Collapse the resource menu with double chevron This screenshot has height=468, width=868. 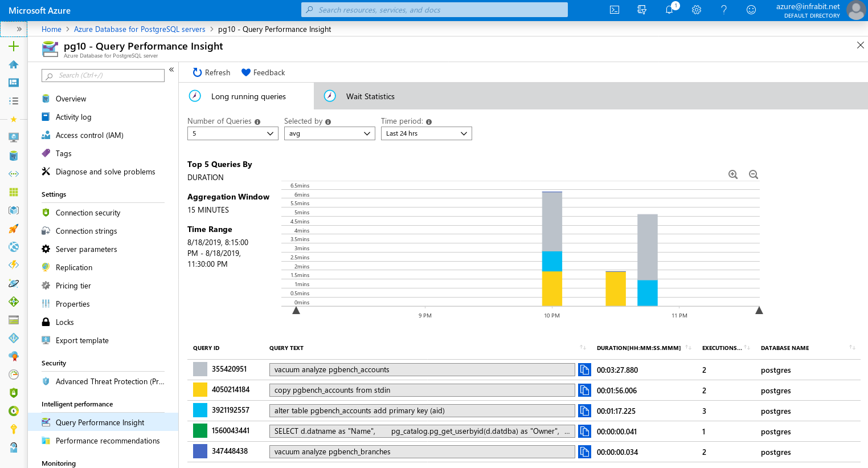click(171, 70)
